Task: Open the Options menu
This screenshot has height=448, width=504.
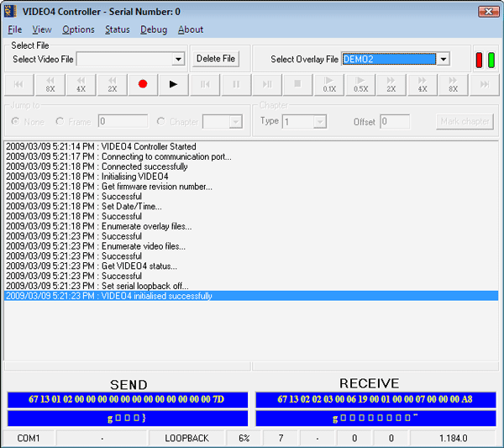Action: pos(78,29)
